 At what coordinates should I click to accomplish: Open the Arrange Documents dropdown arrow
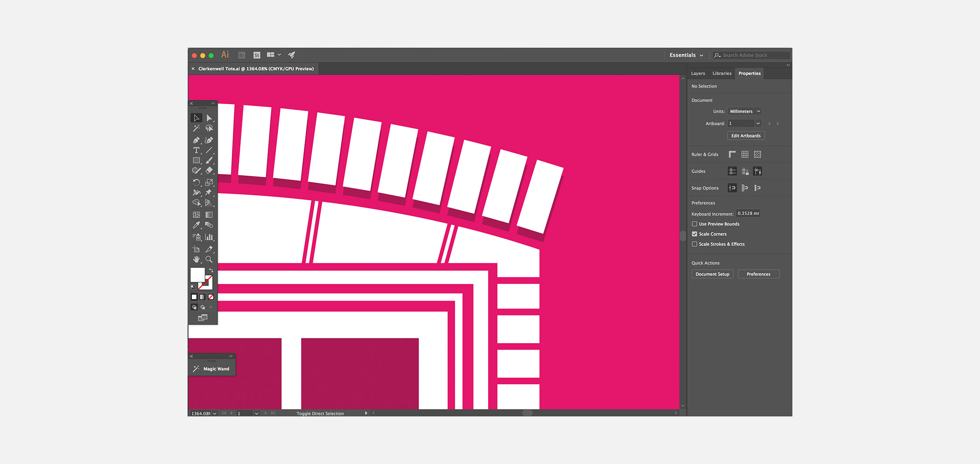280,55
